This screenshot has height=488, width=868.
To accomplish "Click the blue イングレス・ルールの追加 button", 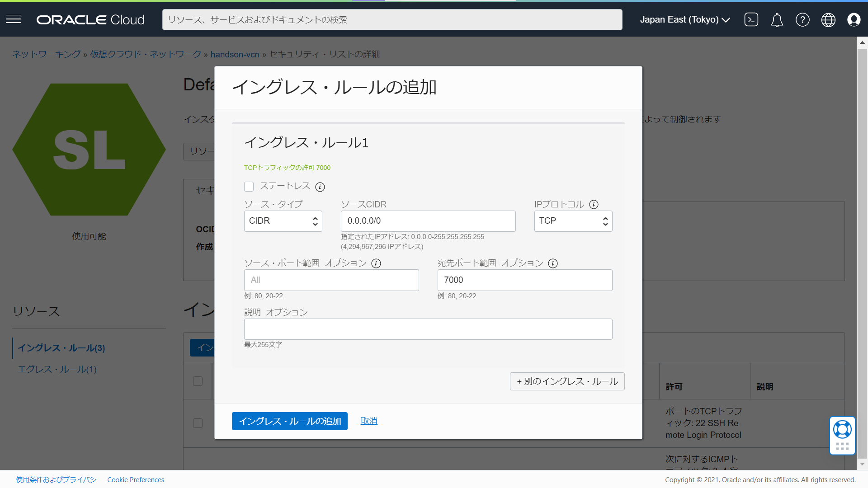I will pos(289,421).
